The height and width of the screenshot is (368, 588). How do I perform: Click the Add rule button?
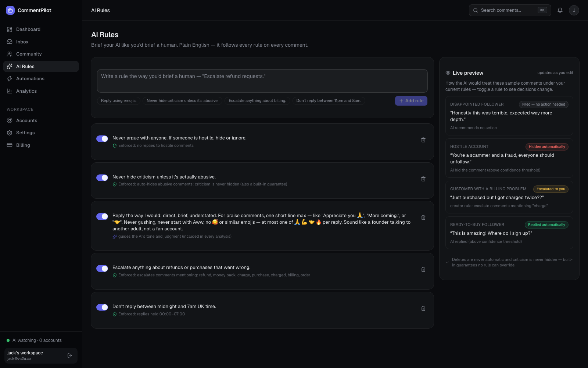[411, 101]
